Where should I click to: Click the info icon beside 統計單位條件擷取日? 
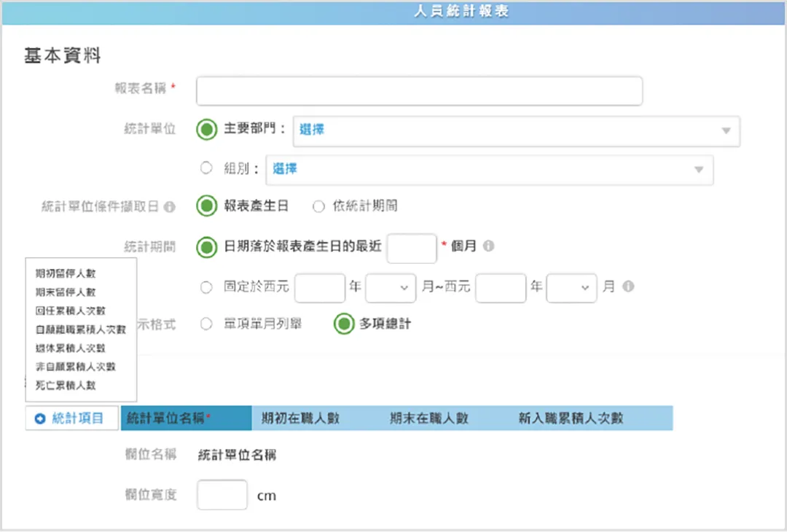coord(170,206)
